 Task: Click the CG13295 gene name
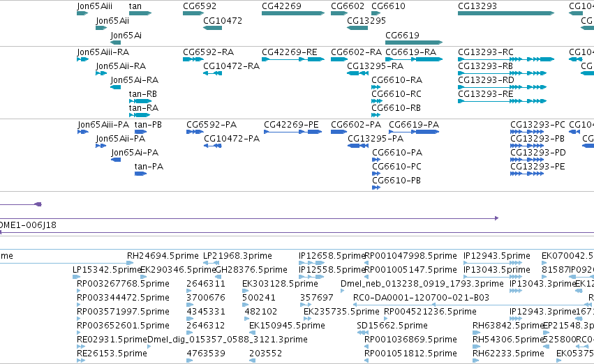pyautogui.click(x=366, y=20)
